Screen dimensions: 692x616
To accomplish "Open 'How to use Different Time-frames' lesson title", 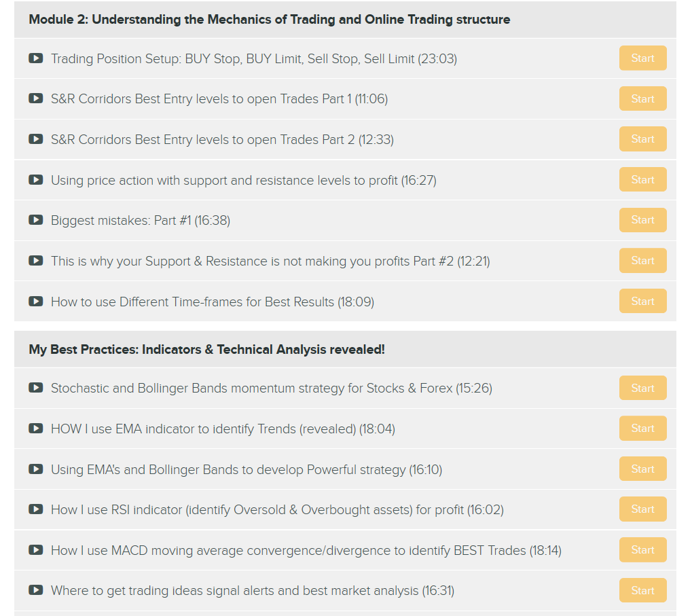I will coord(213,302).
